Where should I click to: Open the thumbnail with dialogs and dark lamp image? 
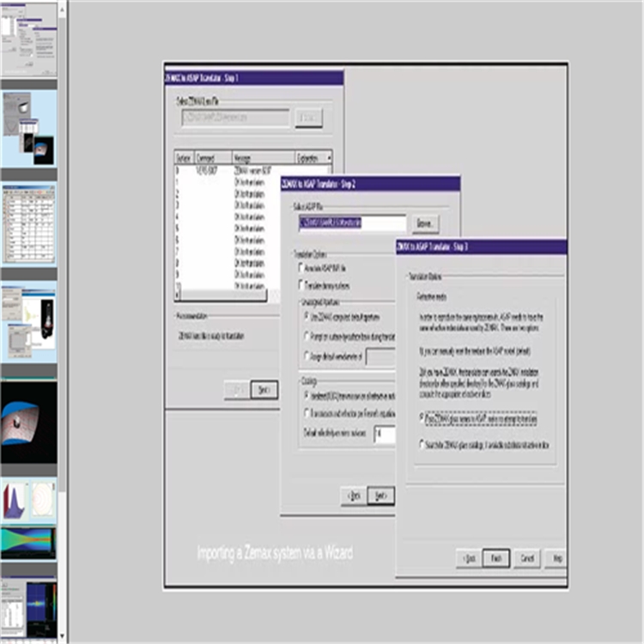[28, 322]
